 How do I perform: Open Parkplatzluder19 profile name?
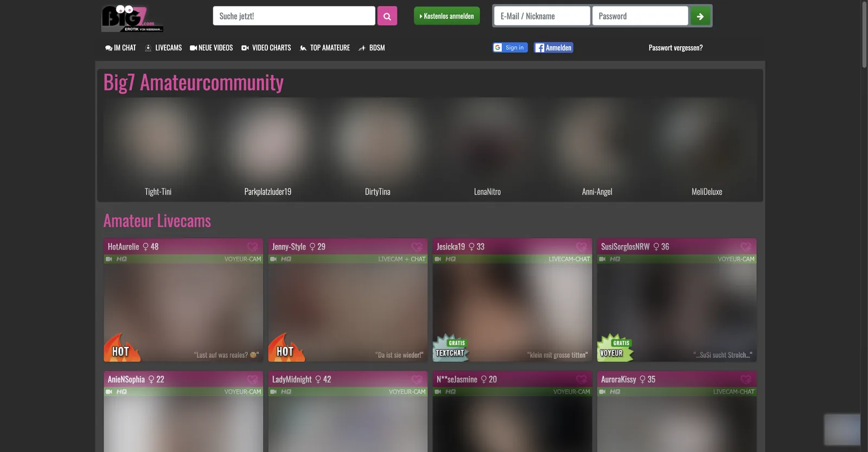[x=267, y=192]
